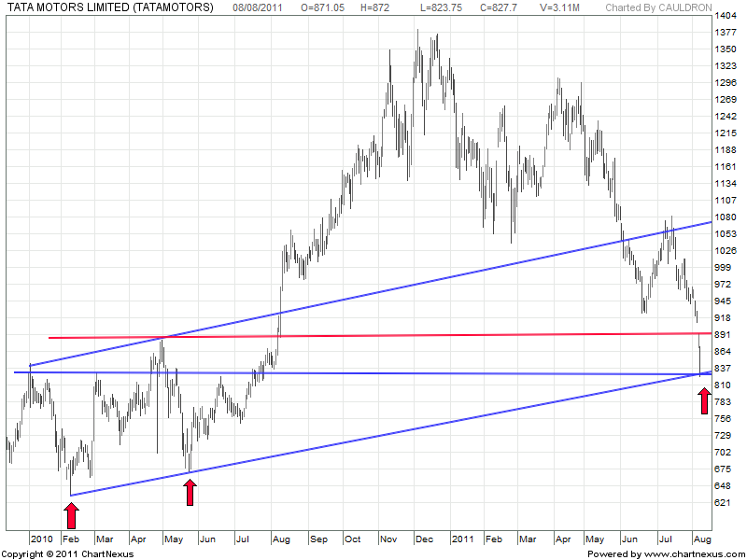Select the 08/08/2011 date in header
Screen dimensions: 747x560
pyautogui.click(x=260, y=7)
